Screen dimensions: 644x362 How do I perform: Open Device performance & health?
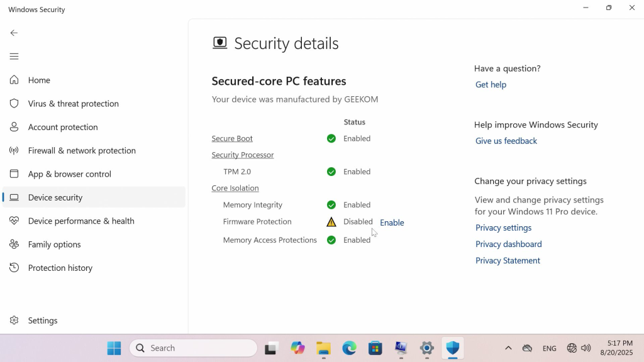[94, 221]
